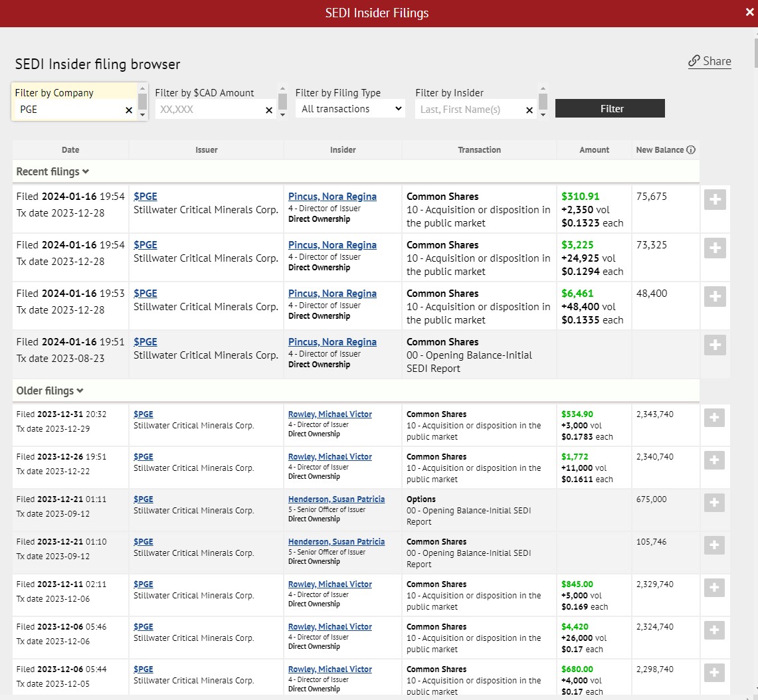Screen dimensions: 758x700
Task: Click the $CAD amount filter up arrow
Action: [x=283, y=88]
